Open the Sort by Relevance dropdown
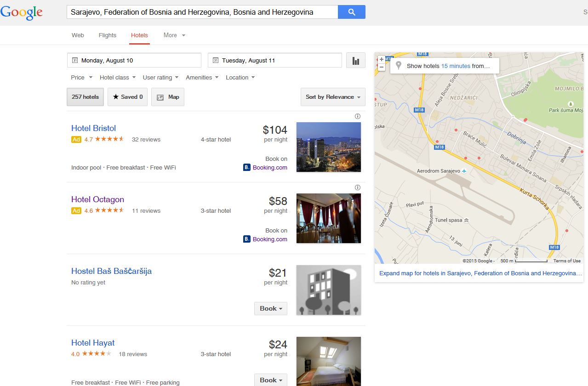This screenshot has height=386, width=588. click(333, 97)
